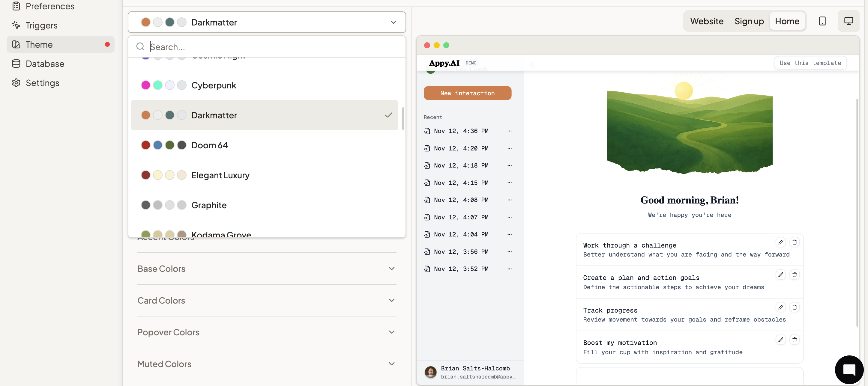Click Graphite theme's dark gray swatch

point(145,205)
